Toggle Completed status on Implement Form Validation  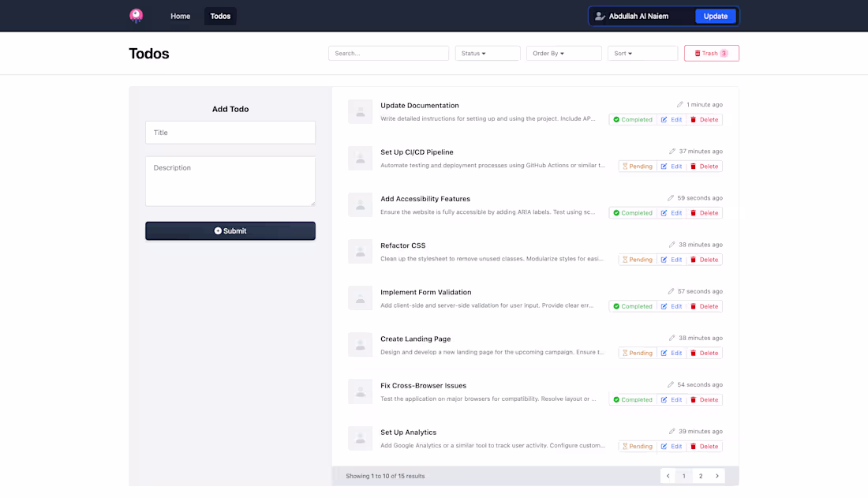pos(633,305)
